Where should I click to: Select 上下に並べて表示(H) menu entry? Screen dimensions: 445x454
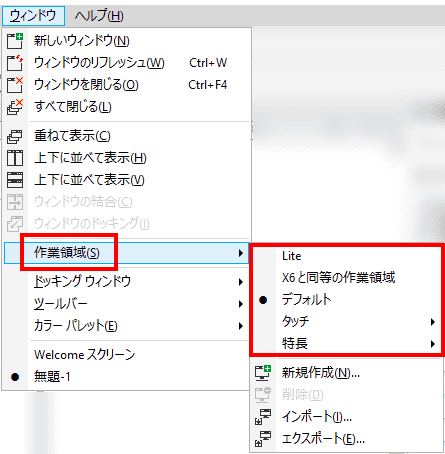pyautogui.click(x=127, y=158)
